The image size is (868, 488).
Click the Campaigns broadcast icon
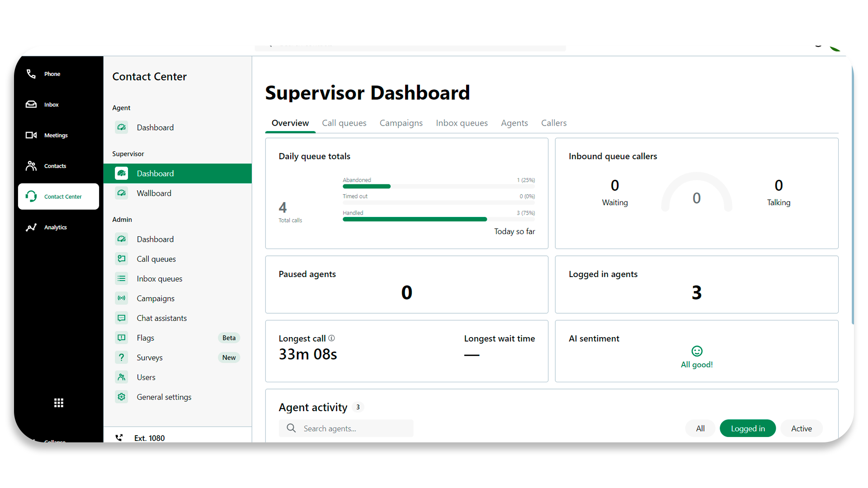(x=122, y=298)
